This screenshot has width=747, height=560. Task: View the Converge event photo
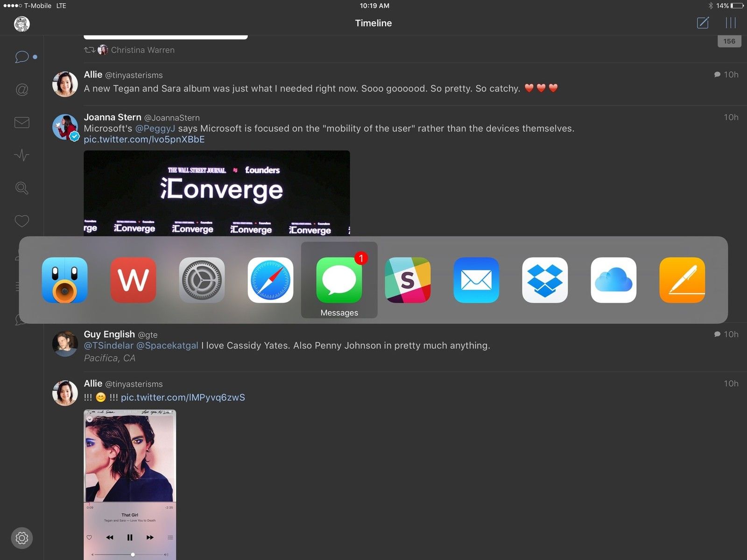[x=217, y=193]
